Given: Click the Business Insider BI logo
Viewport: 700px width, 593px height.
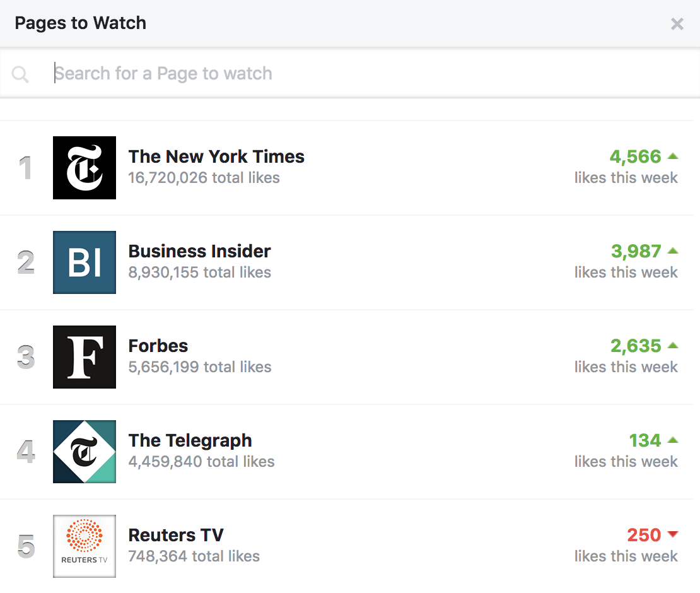Looking at the screenshot, I should [x=85, y=262].
